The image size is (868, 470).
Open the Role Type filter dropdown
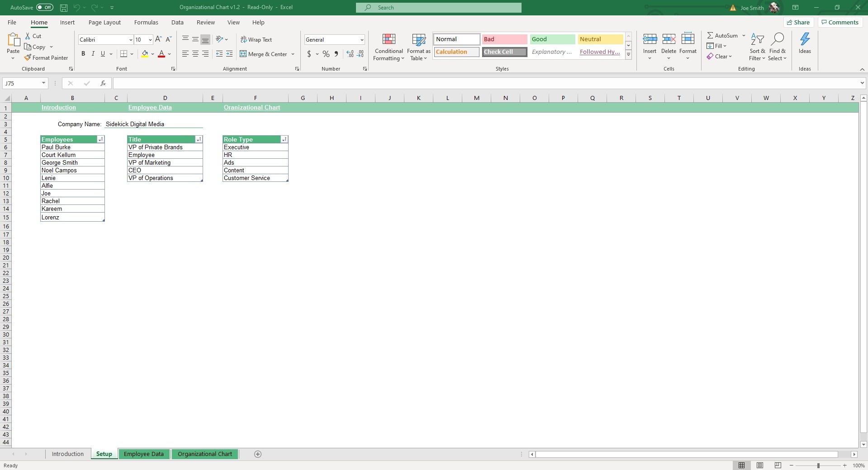click(284, 139)
